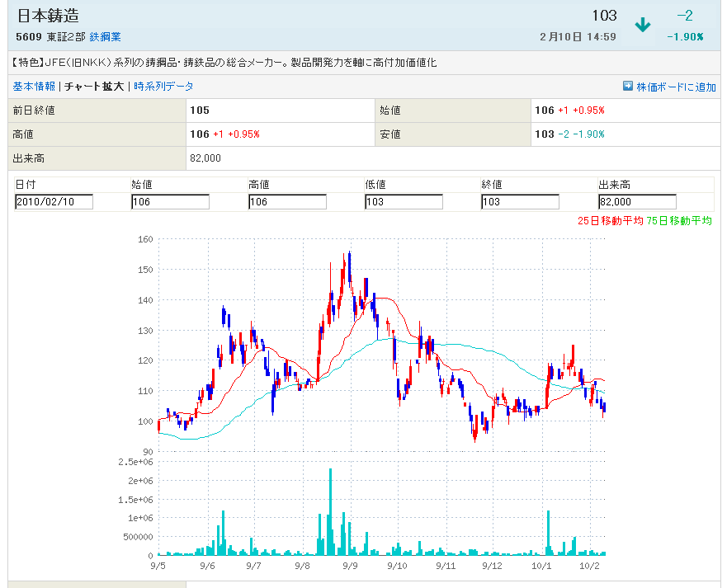Viewport: 727px width, 588px height.
Task: Select the チャート拡大 tab
Action: click(94, 86)
